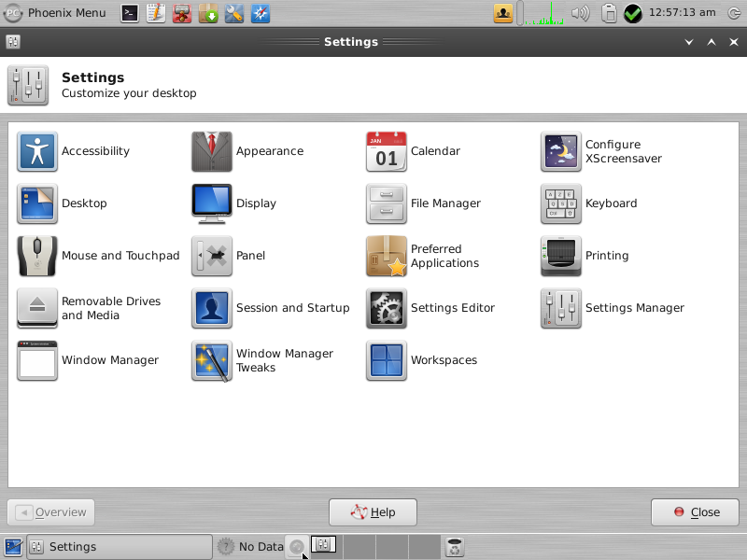Viewport: 747px width, 560px height.
Task: Open Session and Startup
Action: 271,309
